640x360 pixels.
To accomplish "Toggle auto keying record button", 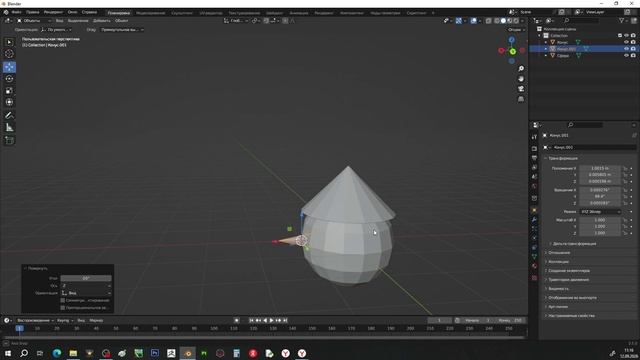I will tap(236, 320).
